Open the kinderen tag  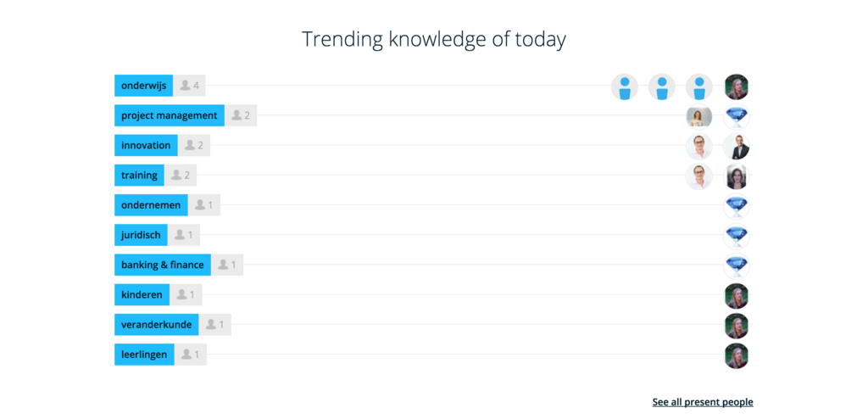(x=142, y=295)
